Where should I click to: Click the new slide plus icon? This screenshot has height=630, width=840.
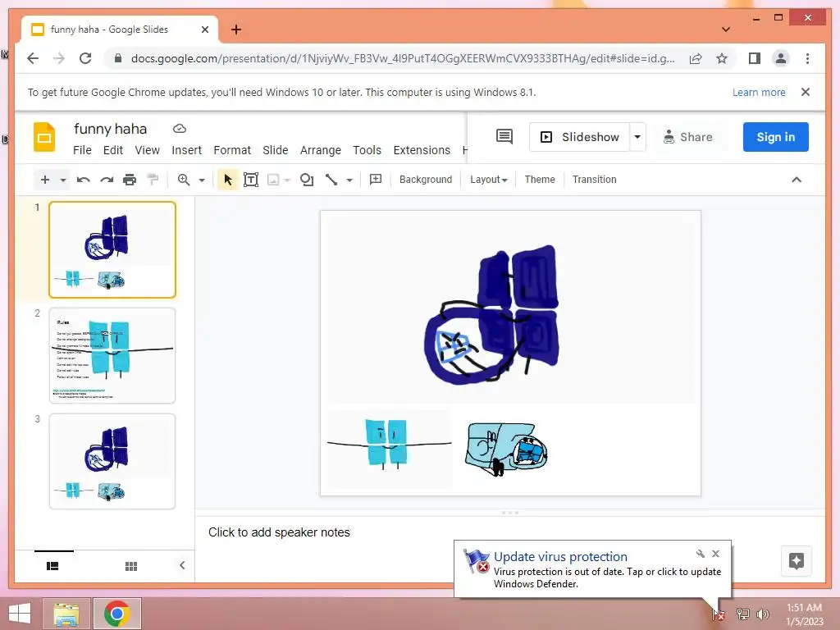pyautogui.click(x=45, y=180)
